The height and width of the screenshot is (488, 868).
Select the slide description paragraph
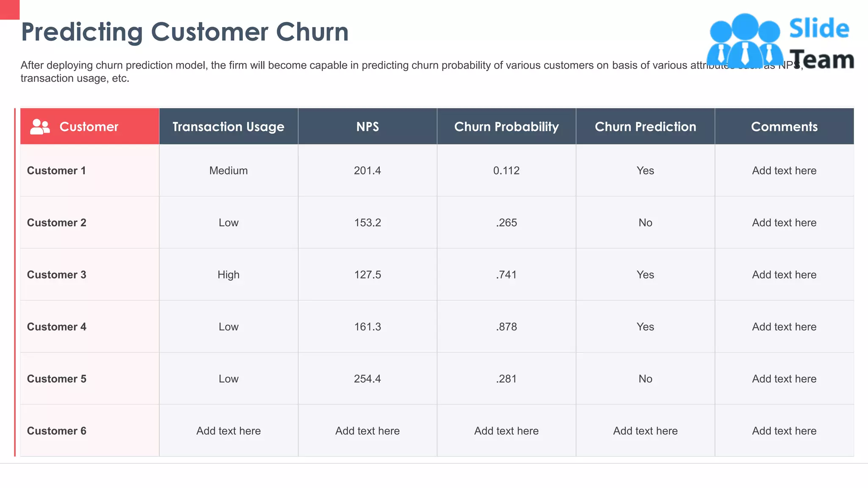pyautogui.click(x=412, y=72)
